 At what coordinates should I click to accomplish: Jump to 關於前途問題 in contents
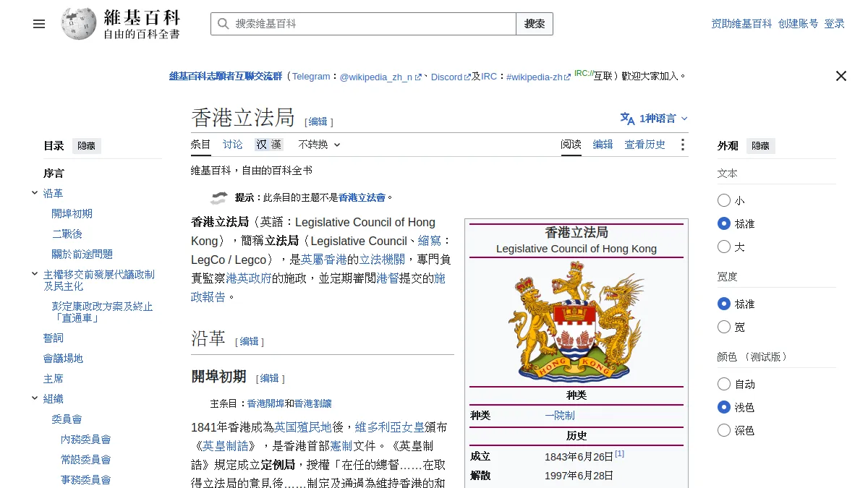[82, 254]
